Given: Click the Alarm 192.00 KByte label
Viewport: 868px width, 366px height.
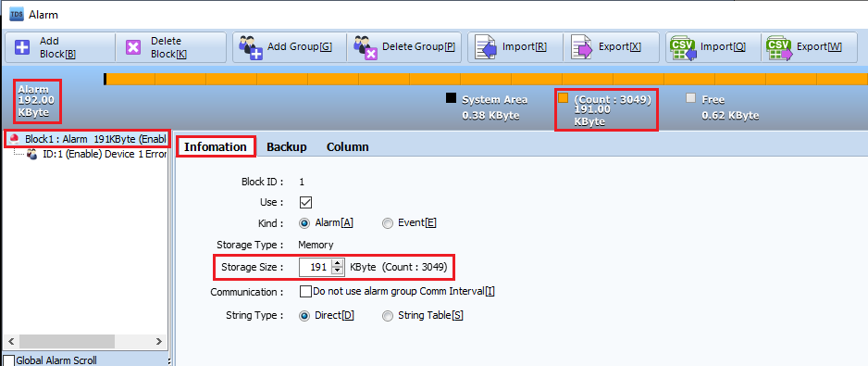Looking at the screenshot, I should (x=36, y=101).
